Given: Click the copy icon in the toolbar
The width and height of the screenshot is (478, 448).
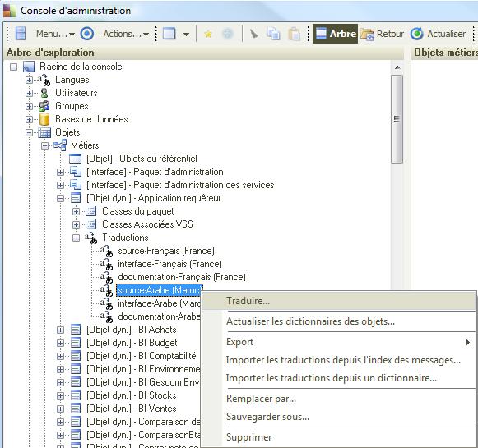Looking at the screenshot, I should (273, 34).
